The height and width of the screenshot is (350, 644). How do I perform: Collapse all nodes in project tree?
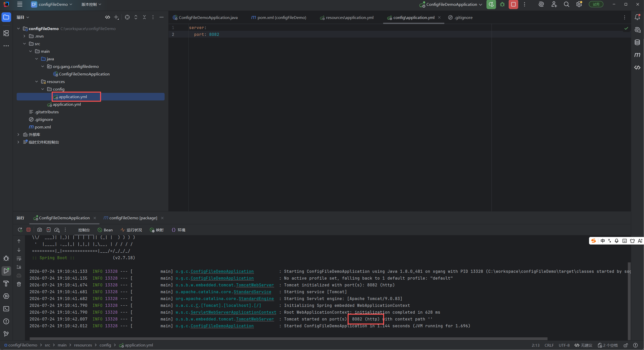click(x=144, y=17)
